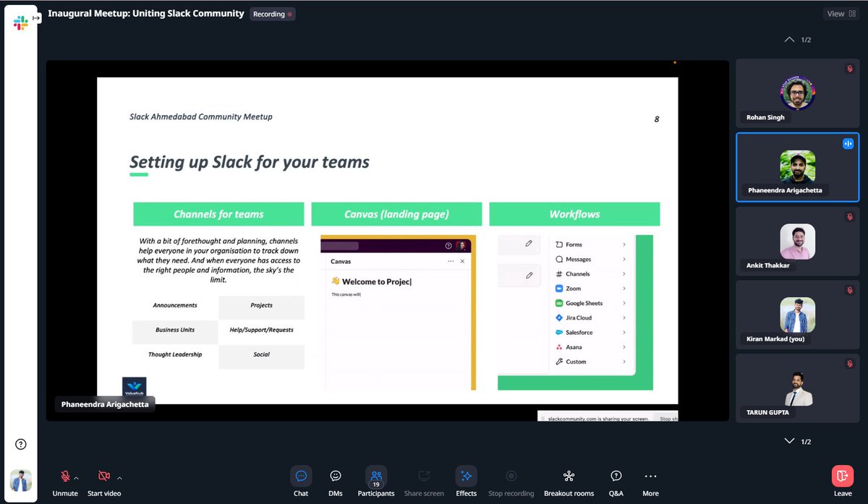868x504 pixels.
Task: Click the Announcements cell
Action: [x=175, y=306]
